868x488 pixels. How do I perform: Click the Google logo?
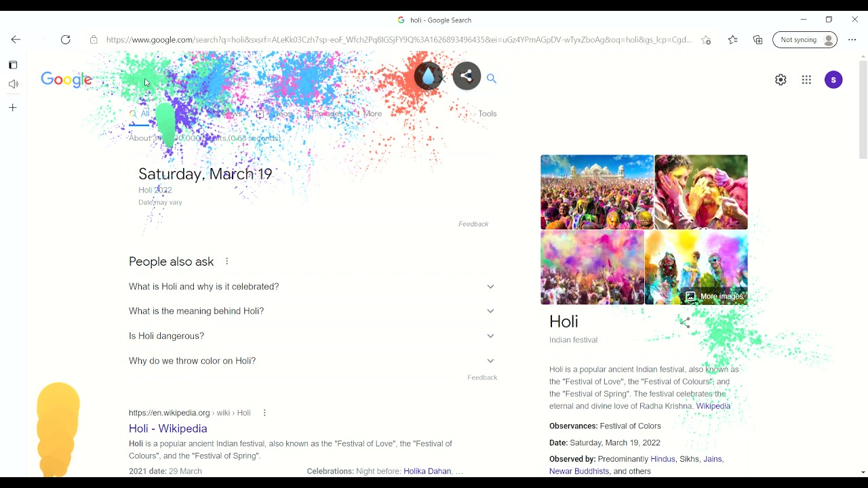point(66,79)
